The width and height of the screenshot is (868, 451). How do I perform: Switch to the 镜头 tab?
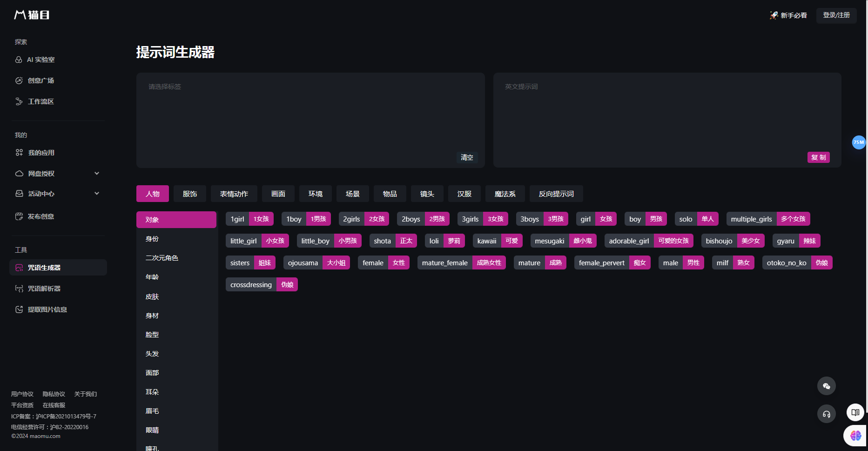[x=427, y=194]
